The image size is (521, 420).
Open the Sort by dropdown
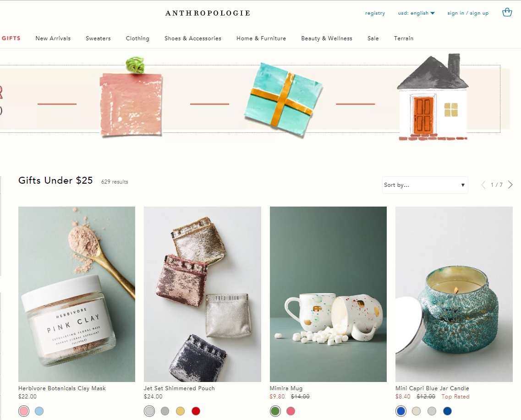425,185
